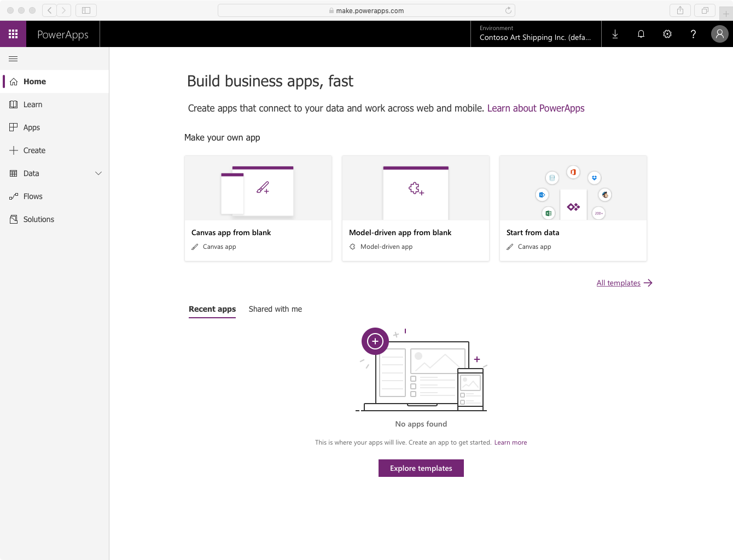This screenshot has width=733, height=560.
Task: Collapse the left navigation hamburger menu
Action: pyautogui.click(x=13, y=59)
